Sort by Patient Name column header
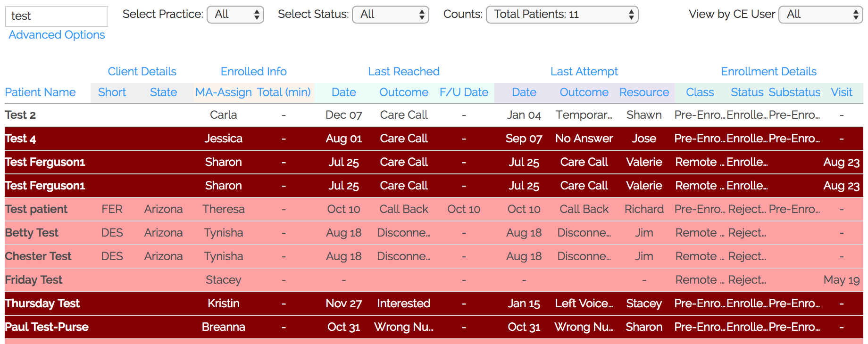Screen dimensions: 868x344 point(40,92)
